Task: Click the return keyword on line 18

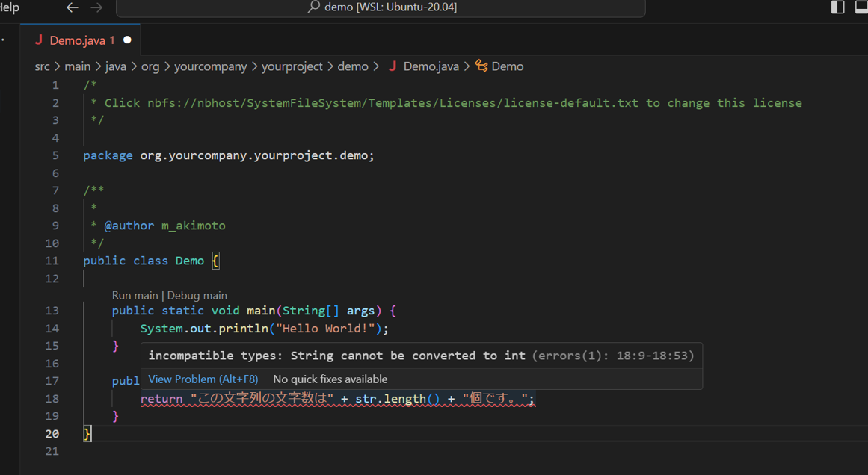Action: point(161,399)
